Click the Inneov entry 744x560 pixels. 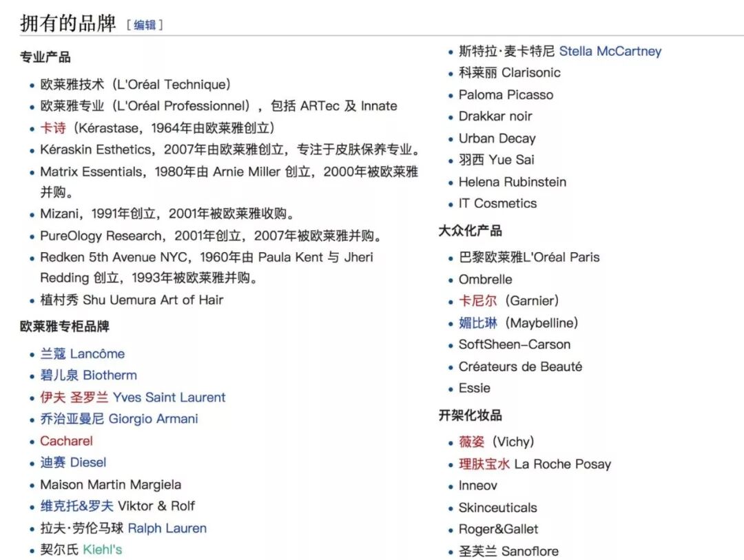click(x=478, y=486)
